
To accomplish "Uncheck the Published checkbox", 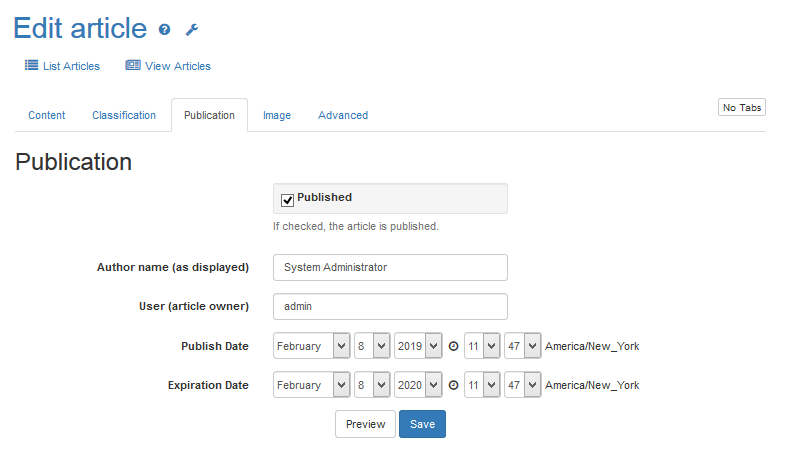I will coord(288,199).
